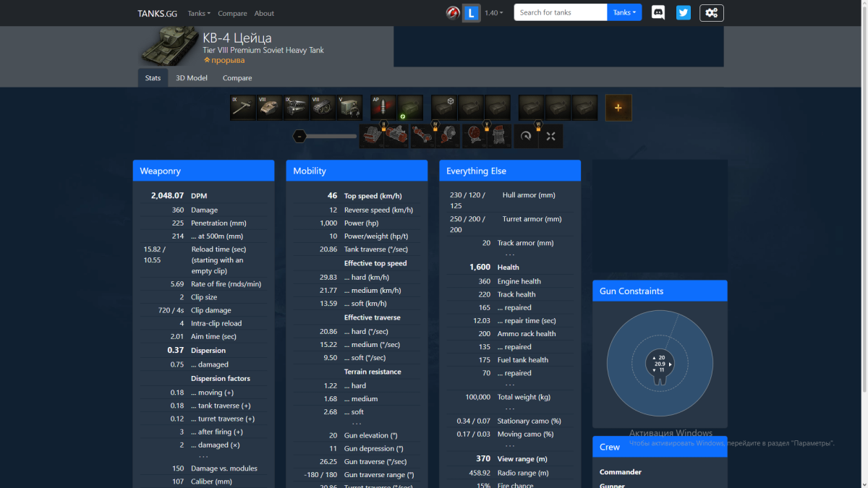Open the settings gears button

tap(712, 13)
